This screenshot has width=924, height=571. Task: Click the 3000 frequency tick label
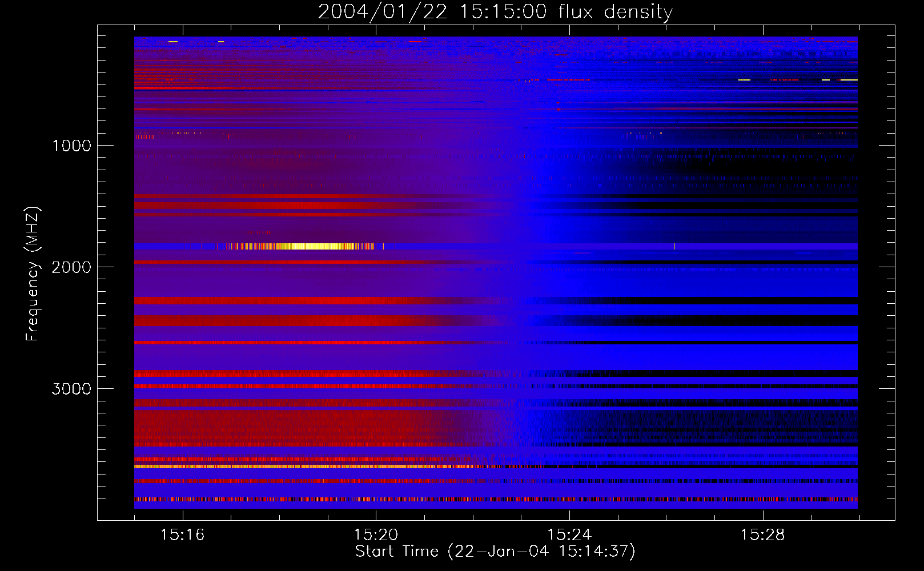[71, 389]
